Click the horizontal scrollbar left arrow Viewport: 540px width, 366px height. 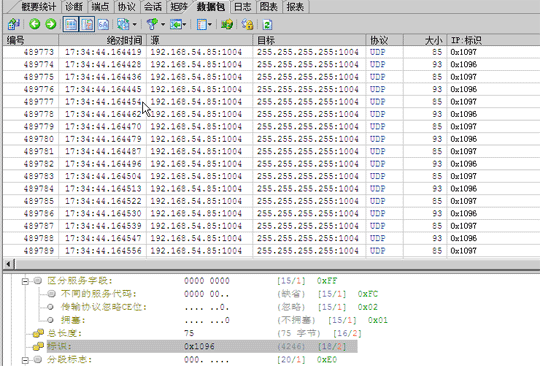(8, 264)
